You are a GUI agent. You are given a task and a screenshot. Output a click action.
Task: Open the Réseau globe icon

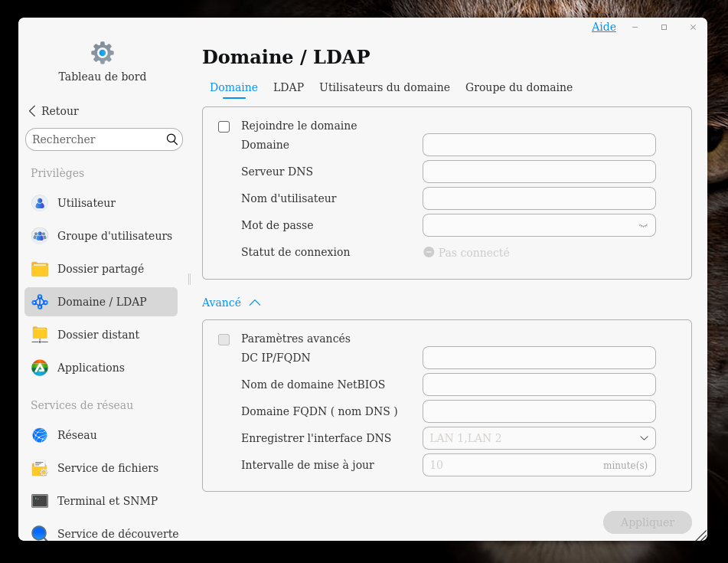(x=40, y=435)
